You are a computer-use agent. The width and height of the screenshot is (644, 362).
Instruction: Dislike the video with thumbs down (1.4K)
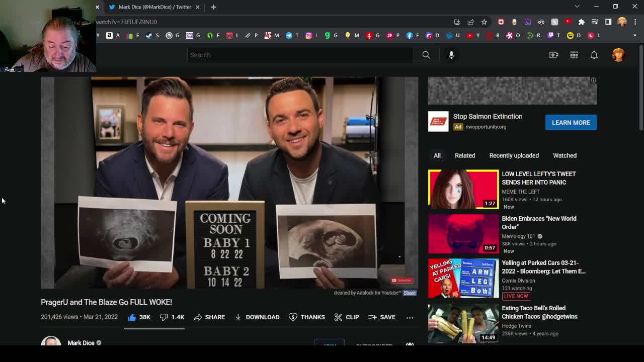172,317
